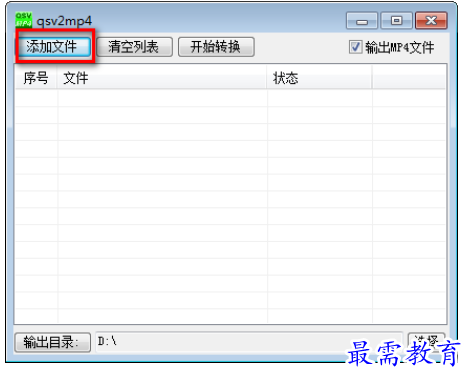Sort by the 状态 column header

(319, 78)
